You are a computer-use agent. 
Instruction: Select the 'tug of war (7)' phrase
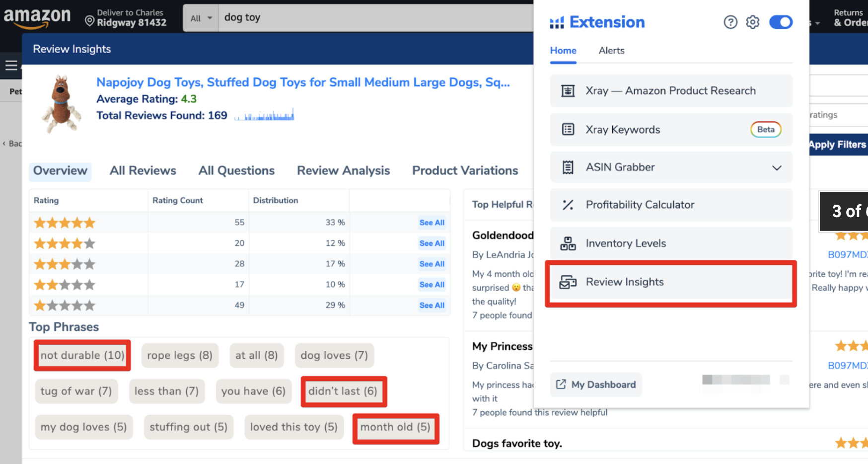[76, 391]
